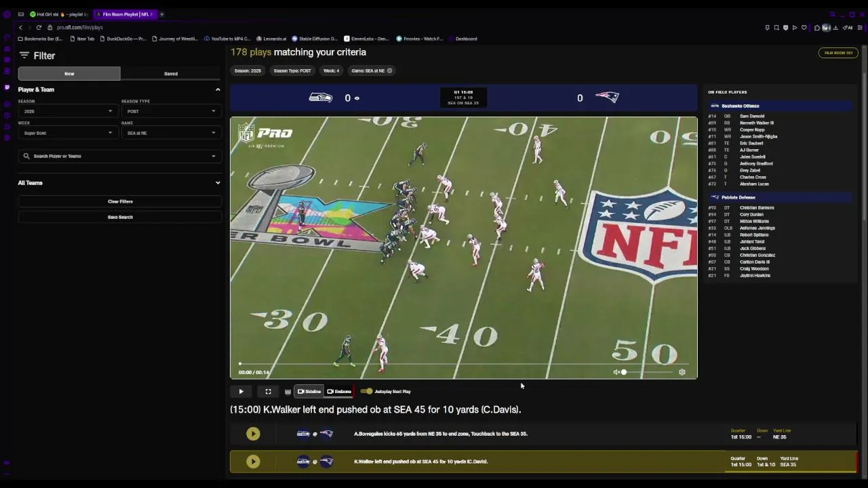Open the Bookmarks Bar folder

(40, 39)
